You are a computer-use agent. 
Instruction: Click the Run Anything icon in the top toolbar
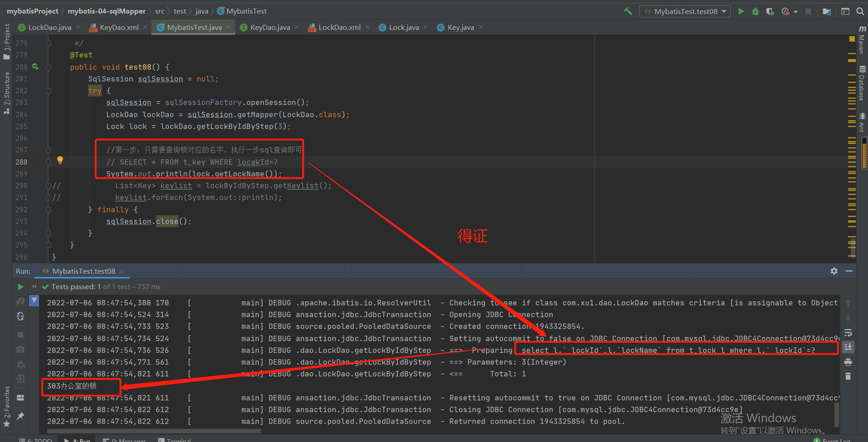[x=845, y=11]
